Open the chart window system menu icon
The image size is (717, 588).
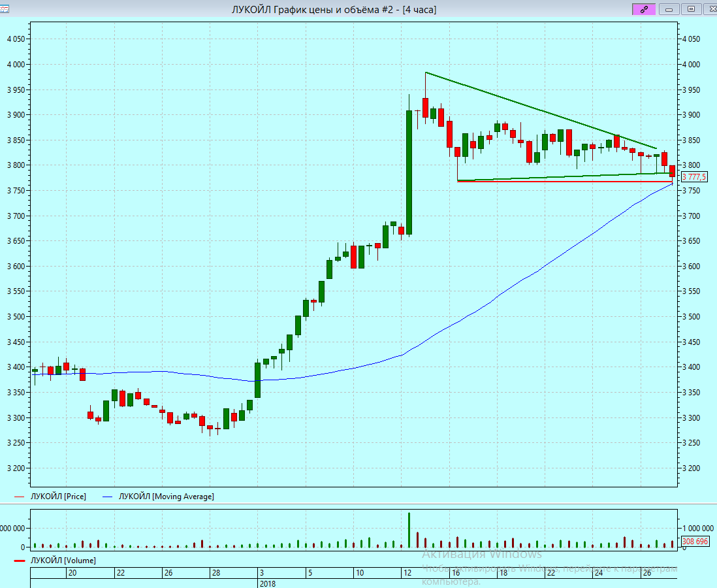4,9
